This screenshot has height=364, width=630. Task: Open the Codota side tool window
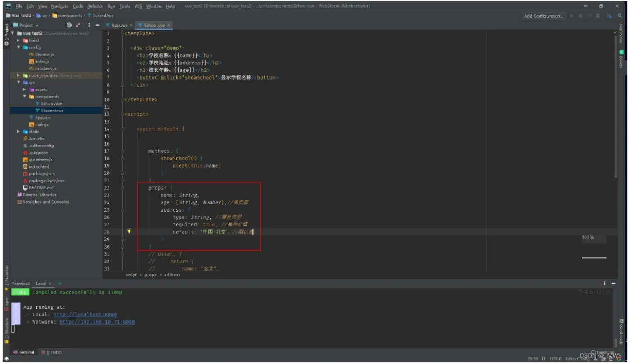[x=621, y=58]
